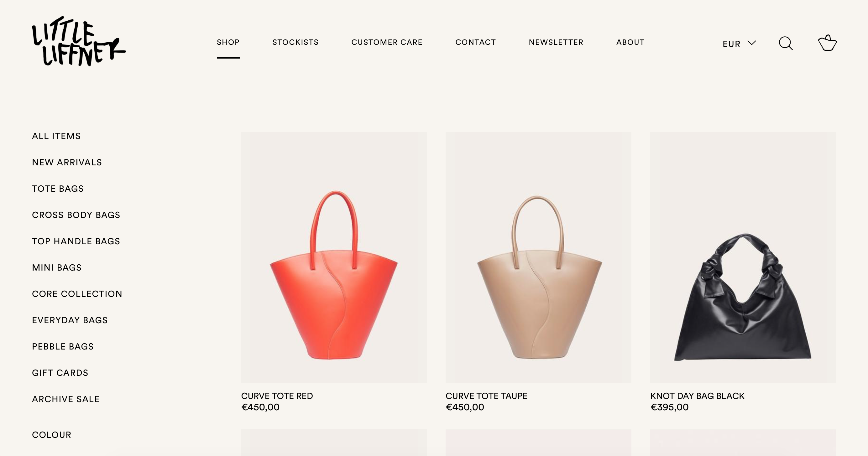Image resolution: width=868 pixels, height=456 pixels.
Task: Open the Stockists menu item
Action: (295, 42)
